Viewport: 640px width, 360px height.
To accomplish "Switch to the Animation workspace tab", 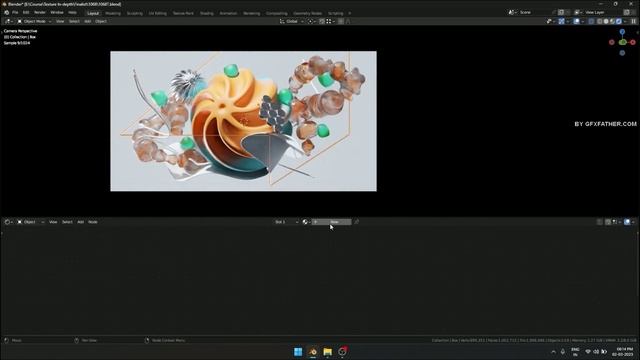I will pyautogui.click(x=228, y=13).
